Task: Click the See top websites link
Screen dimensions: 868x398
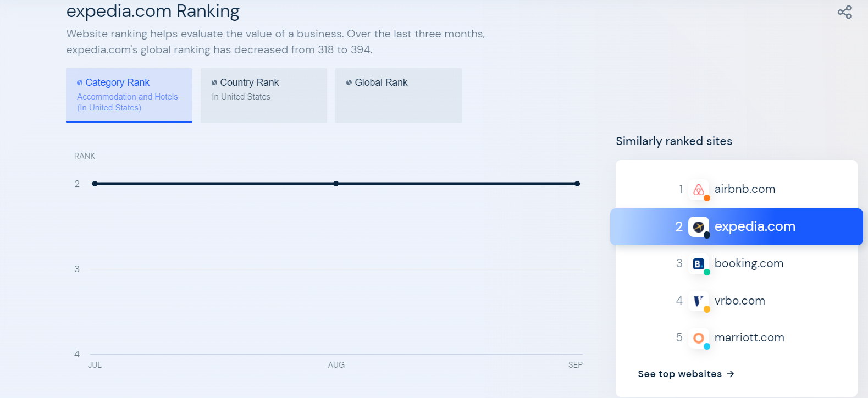Action: [686, 374]
